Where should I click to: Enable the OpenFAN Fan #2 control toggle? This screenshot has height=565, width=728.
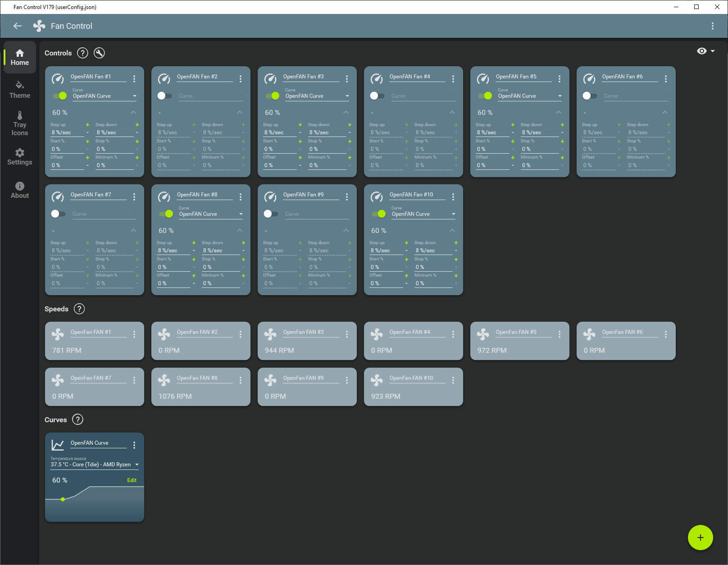point(164,96)
